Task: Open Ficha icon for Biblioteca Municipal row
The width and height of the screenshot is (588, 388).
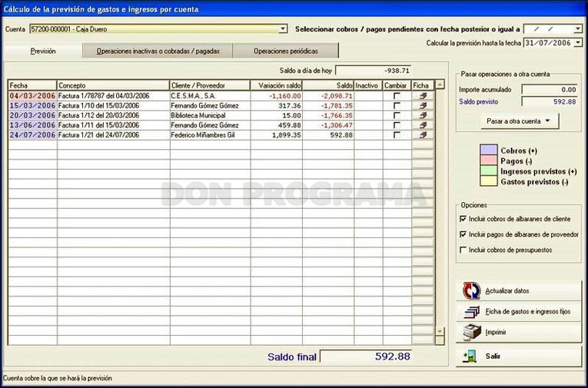Action: pos(423,115)
